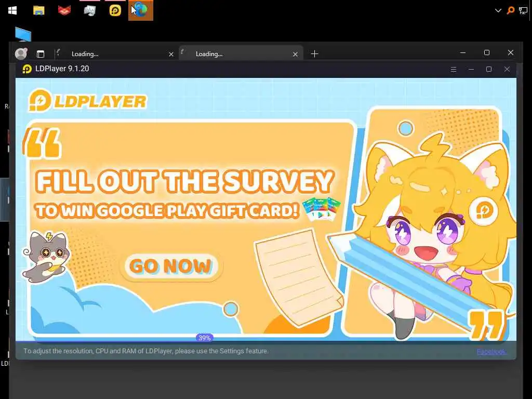This screenshot has height=399, width=532.
Task: Open the display connection tray icon
Action: [x=523, y=10]
